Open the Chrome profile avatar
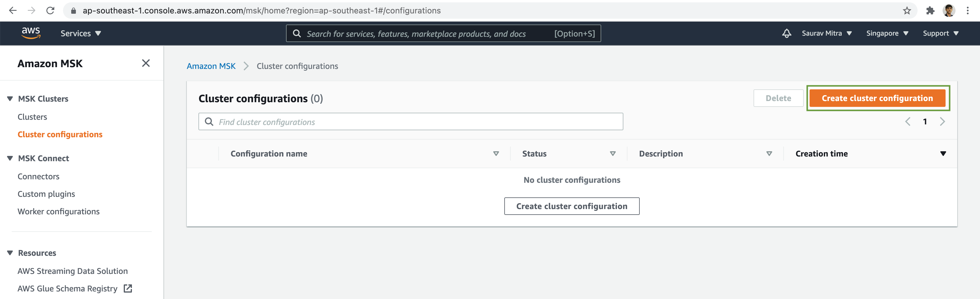 (949, 11)
